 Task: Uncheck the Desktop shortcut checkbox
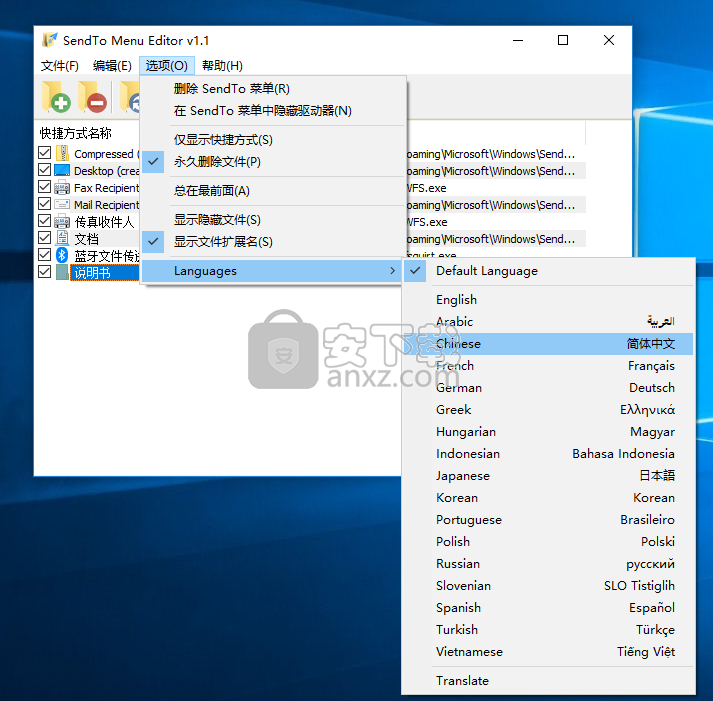point(45,170)
